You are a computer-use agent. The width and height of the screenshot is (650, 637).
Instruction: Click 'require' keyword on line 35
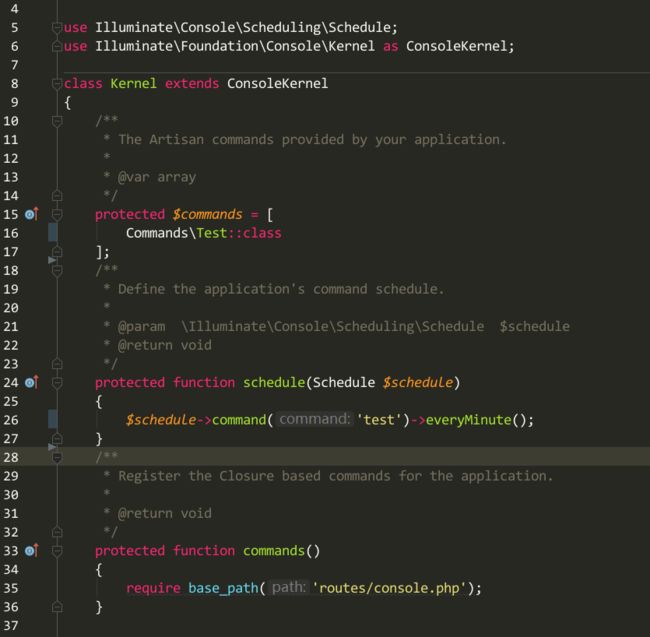[153, 588]
